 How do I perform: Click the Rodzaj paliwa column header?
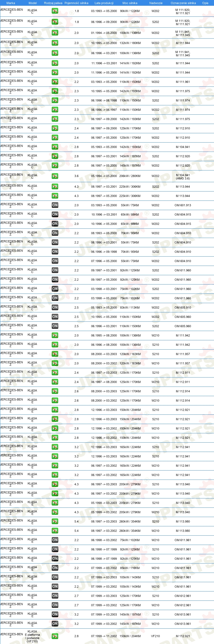(53, 3)
